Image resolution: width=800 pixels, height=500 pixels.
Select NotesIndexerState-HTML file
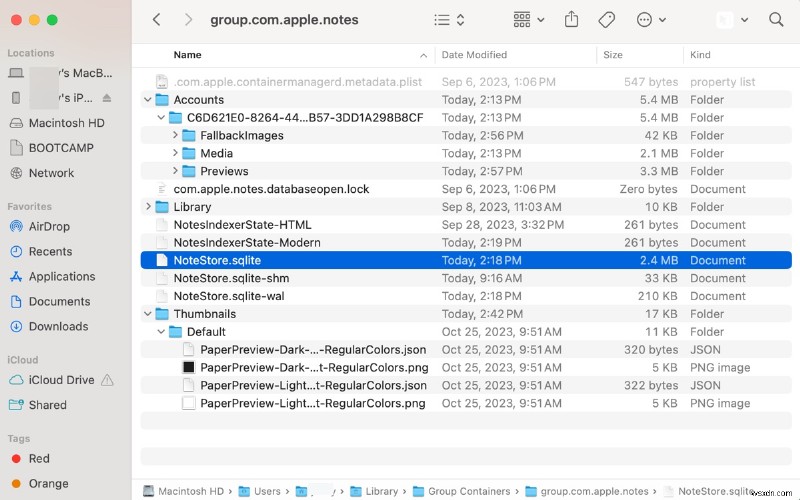tap(466, 224)
